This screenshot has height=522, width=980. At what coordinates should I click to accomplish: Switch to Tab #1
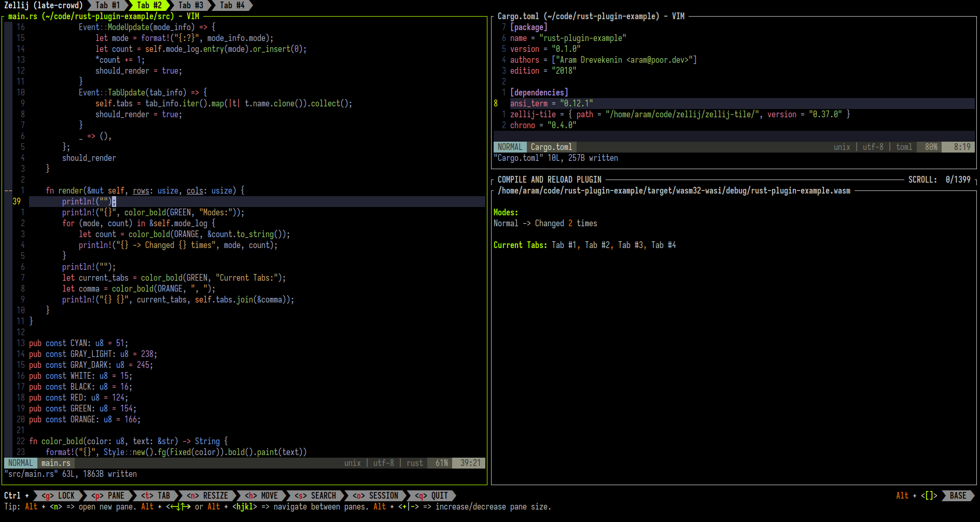tap(107, 5)
